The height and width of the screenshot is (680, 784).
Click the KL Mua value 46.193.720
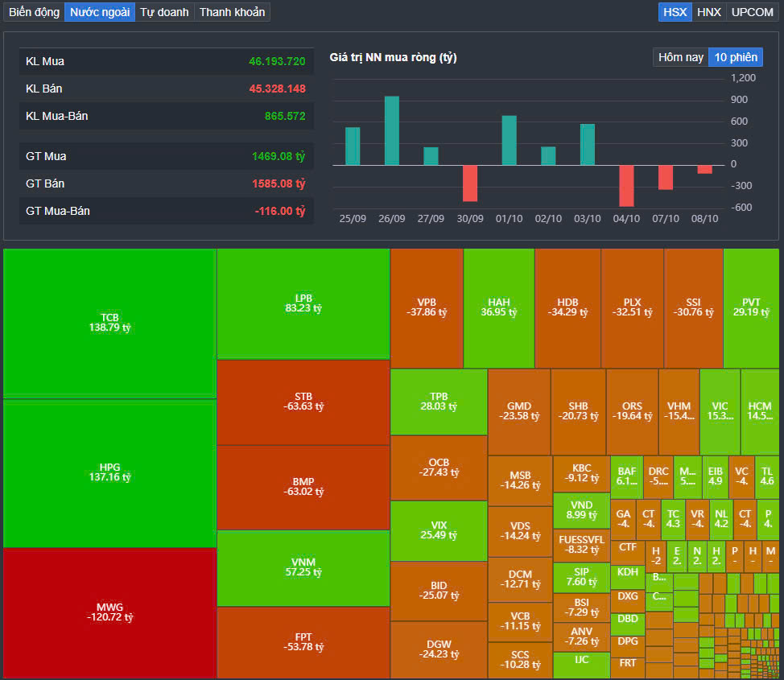[277, 61]
